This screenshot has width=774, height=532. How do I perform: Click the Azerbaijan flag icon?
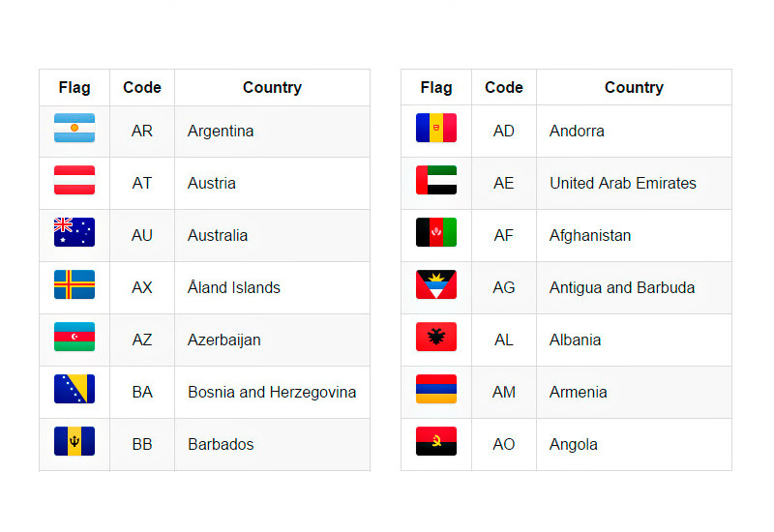click(x=74, y=337)
